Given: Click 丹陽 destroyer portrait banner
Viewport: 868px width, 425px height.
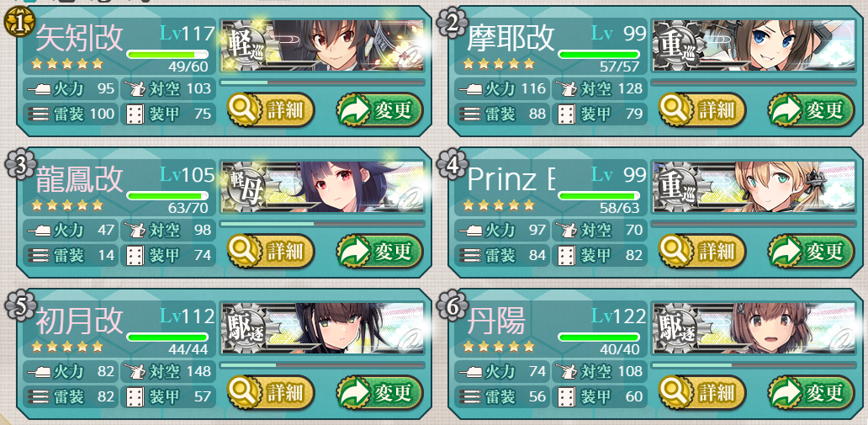Looking at the screenshot, I should (x=754, y=329).
